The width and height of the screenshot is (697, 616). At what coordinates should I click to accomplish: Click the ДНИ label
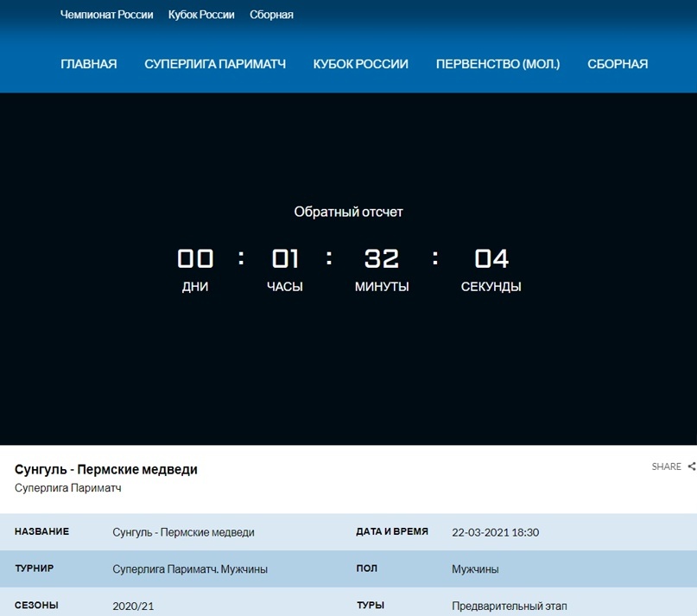[x=195, y=287]
